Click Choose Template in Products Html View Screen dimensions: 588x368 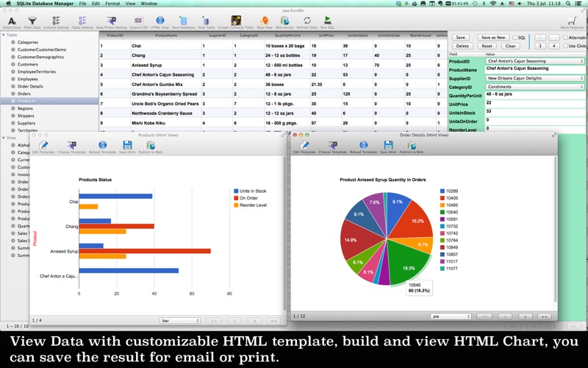click(x=71, y=145)
